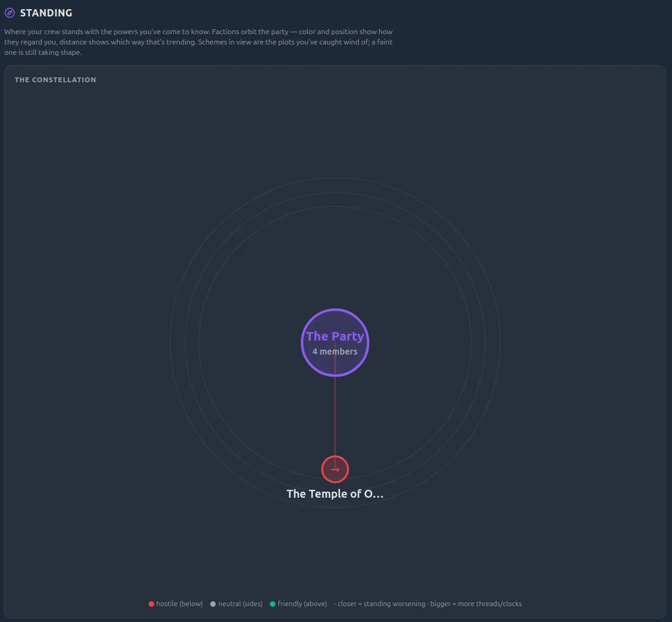Click the arrow inside the red node
Screen dimensions: 672x622
[x=334, y=469]
